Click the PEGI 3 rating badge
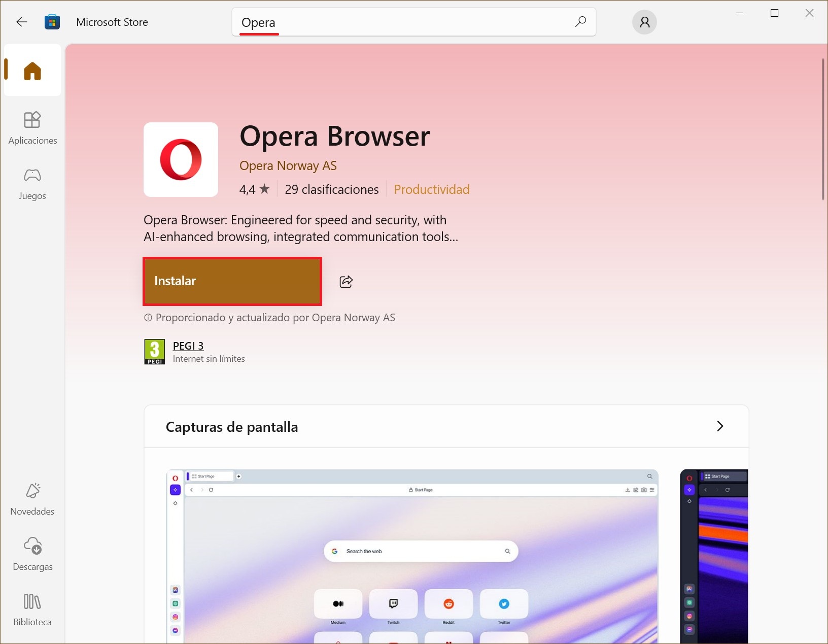 click(154, 352)
